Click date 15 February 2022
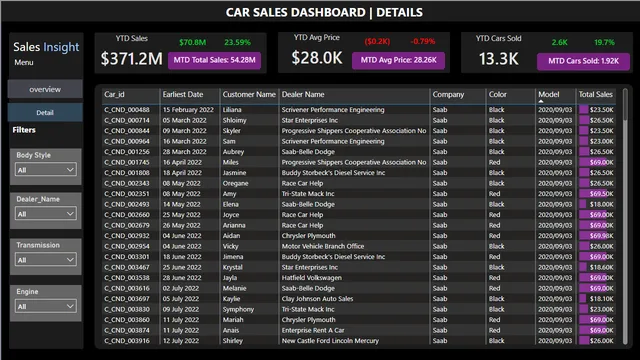The image size is (640, 360). [x=188, y=110]
